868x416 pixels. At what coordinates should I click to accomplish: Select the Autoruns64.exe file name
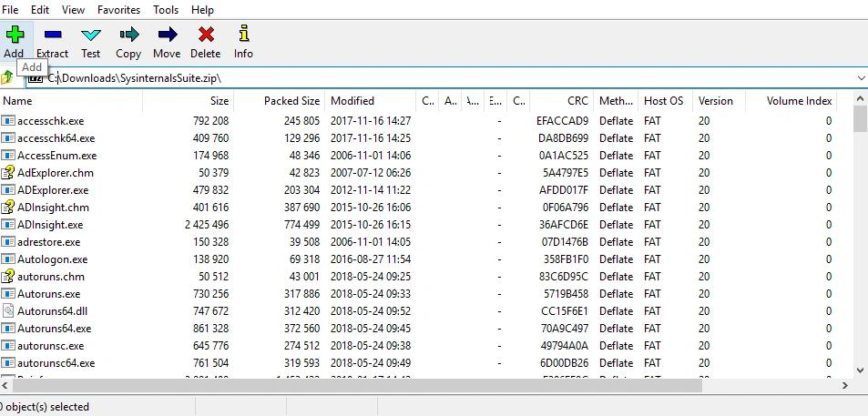(55, 329)
